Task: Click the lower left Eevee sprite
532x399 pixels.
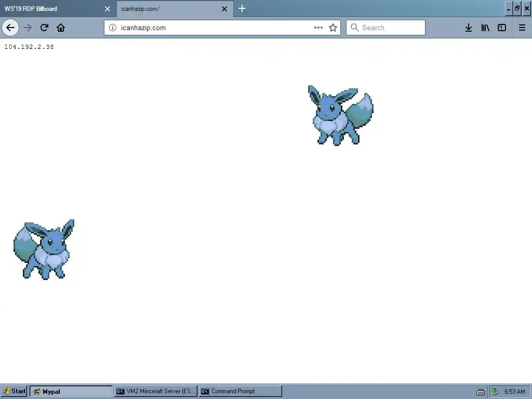Action: coord(44,249)
